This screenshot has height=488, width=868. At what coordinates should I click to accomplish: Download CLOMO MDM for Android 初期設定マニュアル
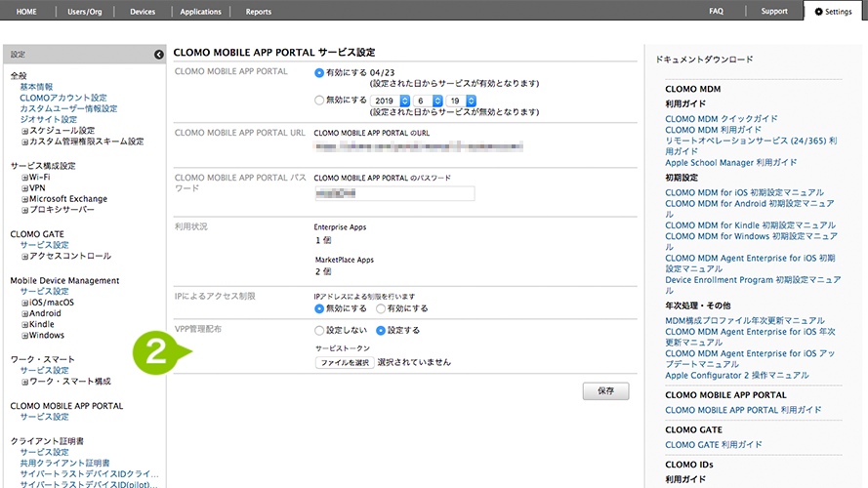tap(750, 209)
